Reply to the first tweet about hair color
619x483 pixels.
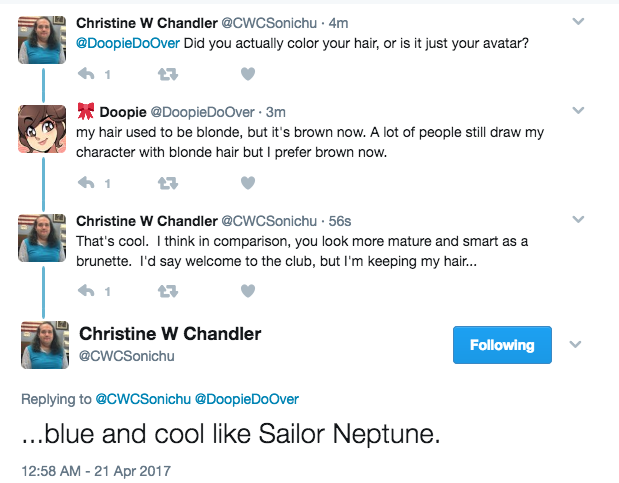click(86, 74)
